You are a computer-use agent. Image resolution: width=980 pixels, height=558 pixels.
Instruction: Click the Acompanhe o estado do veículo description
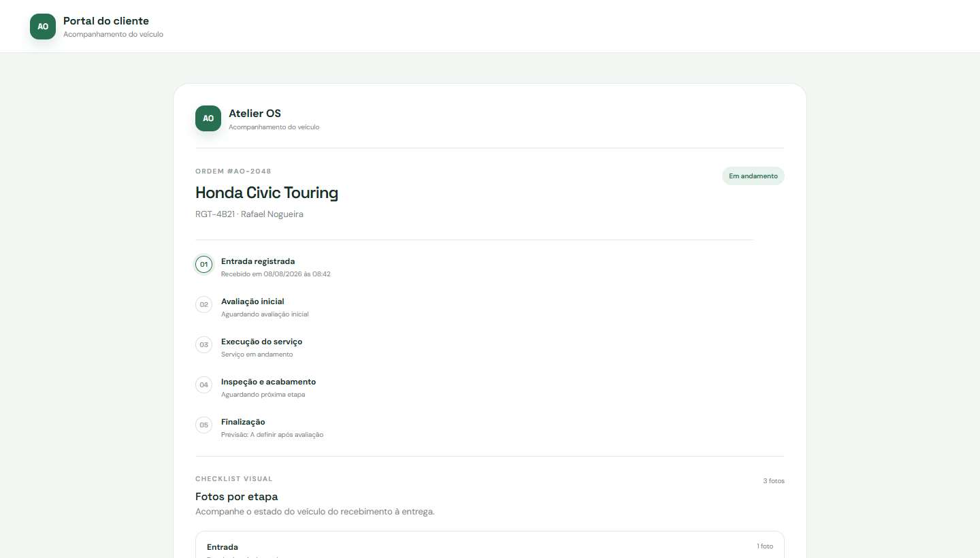(x=315, y=512)
